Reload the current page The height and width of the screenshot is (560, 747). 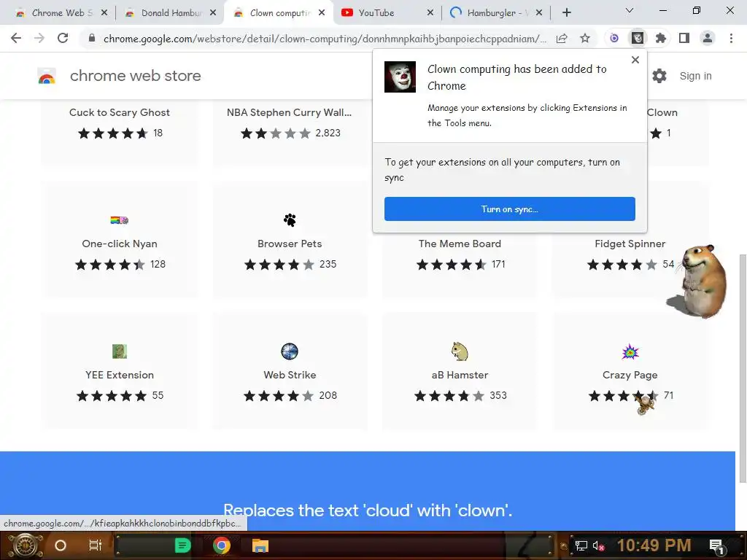(x=63, y=38)
